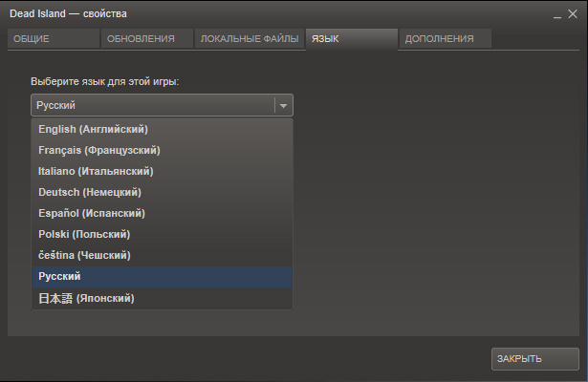
Task: Choose Français (Французский) from the list
Action: [x=162, y=150]
